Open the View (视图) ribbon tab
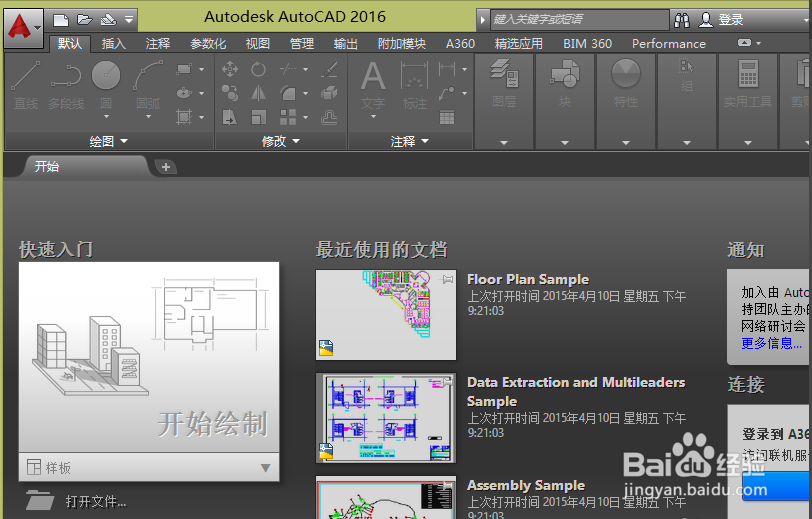This screenshot has height=519, width=812. pos(257,44)
